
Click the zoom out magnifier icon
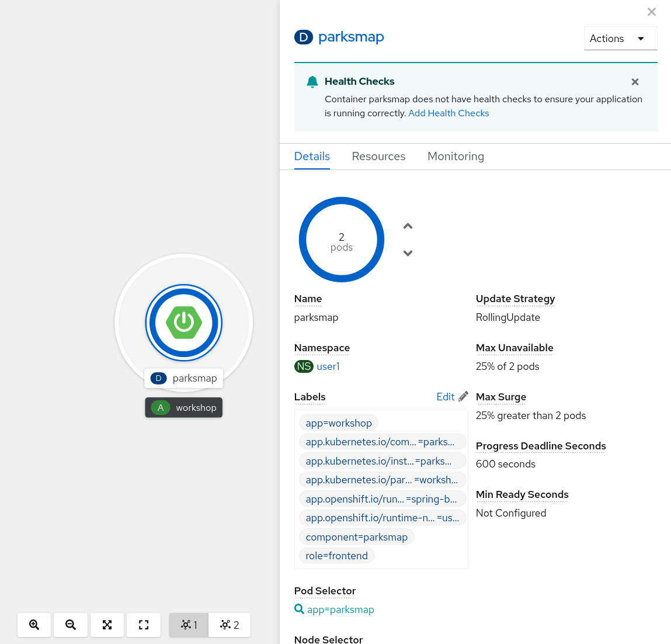(x=71, y=625)
